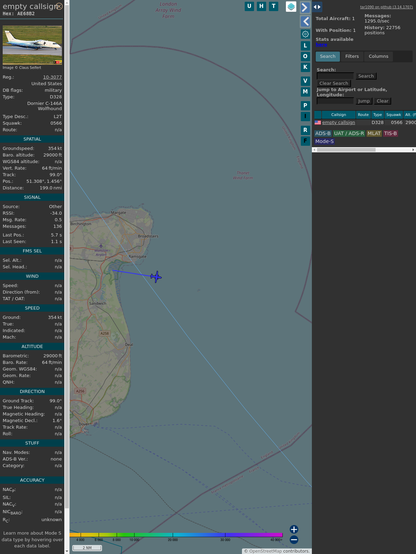The width and height of the screenshot is (416, 554).
Task: Click the M multiselect button
Action: pyautogui.click(x=305, y=92)
